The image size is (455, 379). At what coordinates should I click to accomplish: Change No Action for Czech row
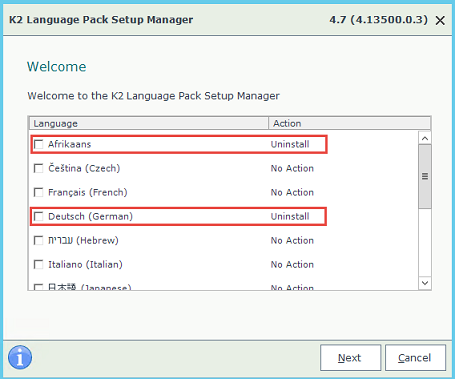click(x=292, y=168)
